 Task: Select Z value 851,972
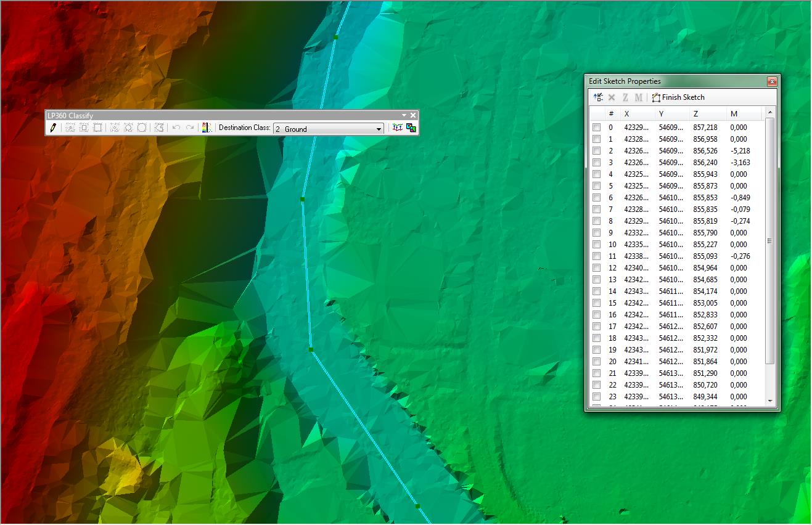point(705,350)
